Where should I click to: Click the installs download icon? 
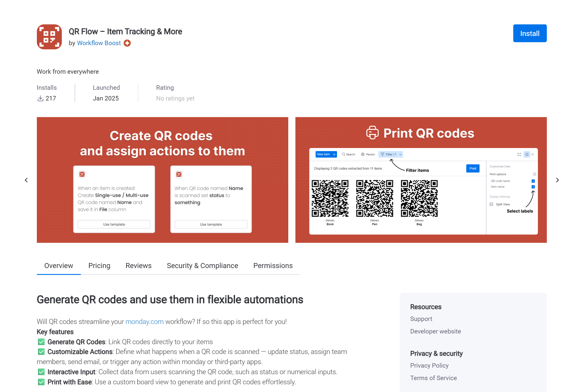(x=40, y=98)
